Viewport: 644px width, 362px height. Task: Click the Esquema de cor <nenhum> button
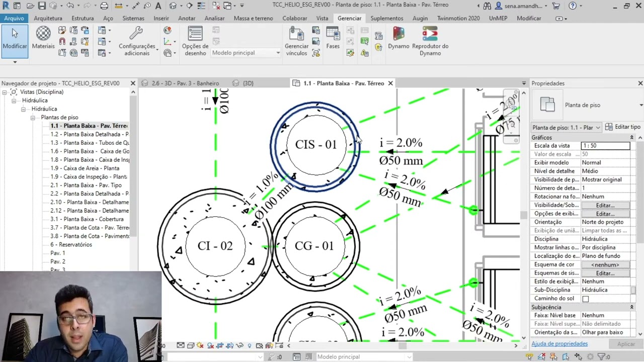click(x=605, y=264)
